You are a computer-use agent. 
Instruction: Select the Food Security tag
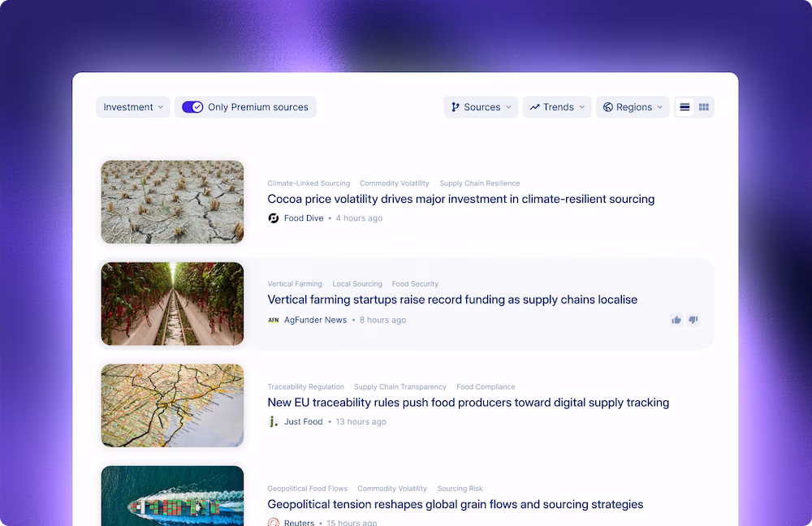click(415, 284)
